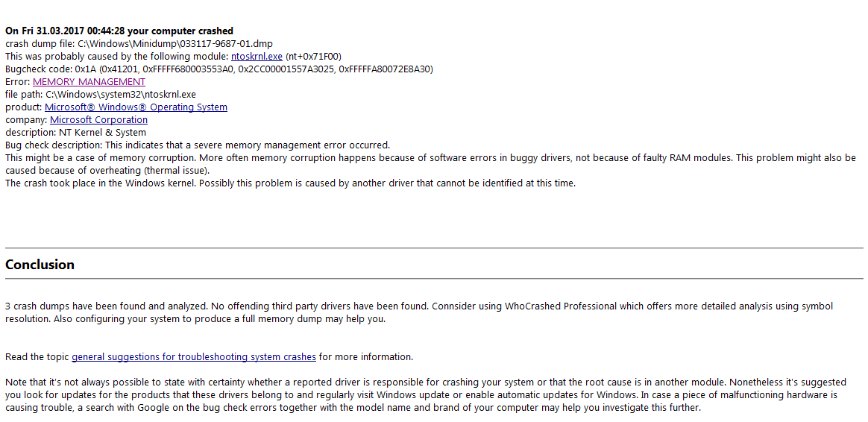868x422 pixels.
Task: Click the horizontal separator below Conclusion
Action: pos(434,279)
